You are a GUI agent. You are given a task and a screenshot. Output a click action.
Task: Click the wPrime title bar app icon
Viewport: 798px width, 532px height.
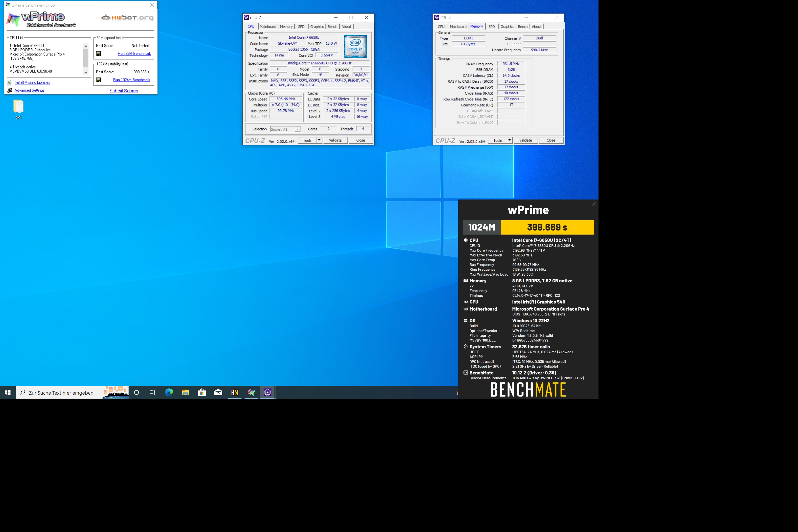pos(8,5)
